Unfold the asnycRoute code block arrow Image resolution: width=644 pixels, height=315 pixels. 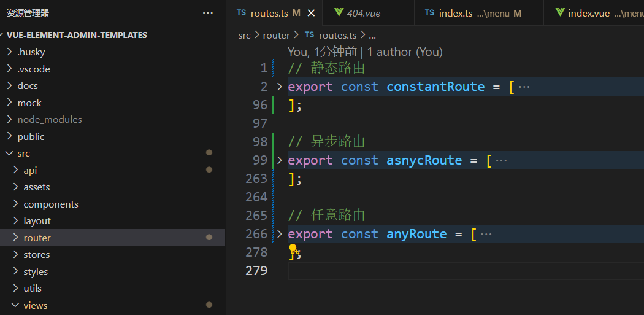point(280,160)
